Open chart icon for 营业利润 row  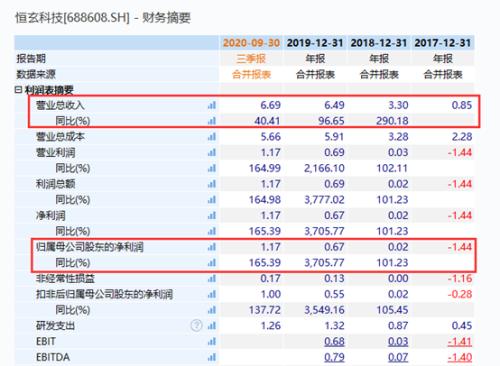pos(212,153)
